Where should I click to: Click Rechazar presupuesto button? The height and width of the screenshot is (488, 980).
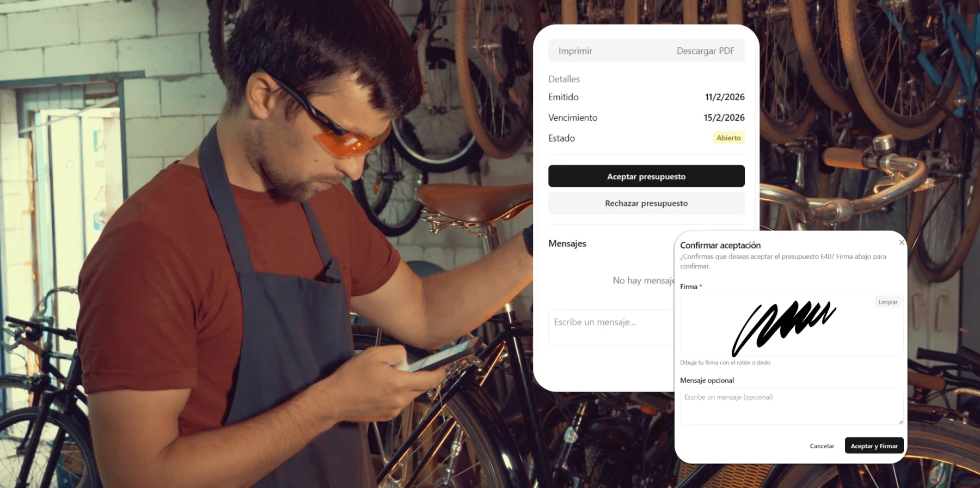[646, 203]
